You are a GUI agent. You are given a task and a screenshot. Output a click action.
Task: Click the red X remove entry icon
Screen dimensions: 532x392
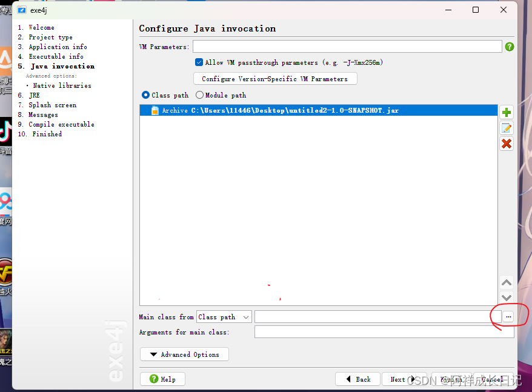(x=507, y=144)
